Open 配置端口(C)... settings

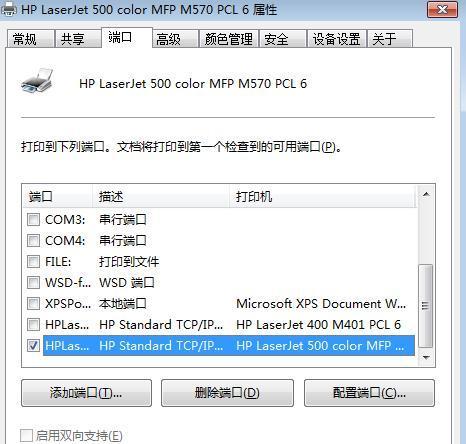point(369,393)
